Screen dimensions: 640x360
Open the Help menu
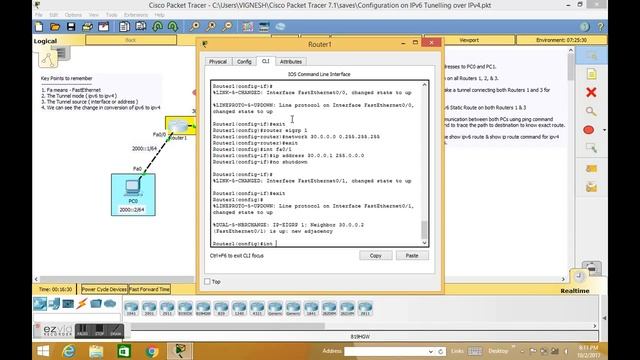[159, 15]
